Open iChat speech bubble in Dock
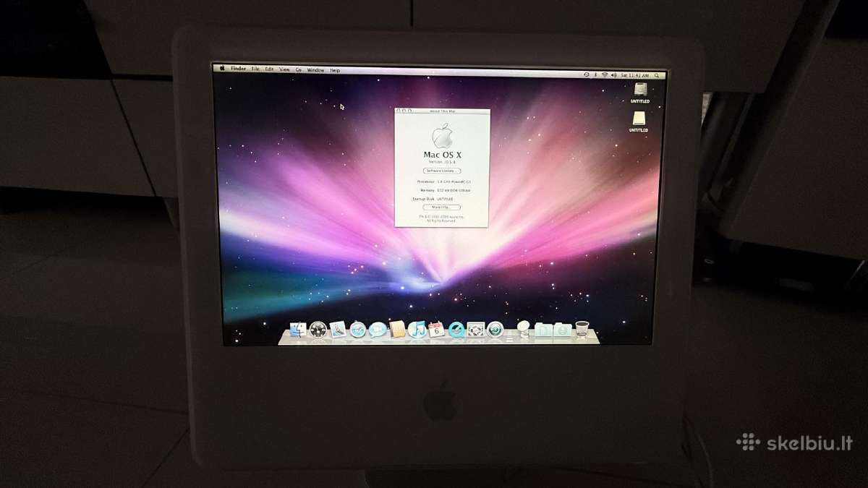 [x=378, y=330]
